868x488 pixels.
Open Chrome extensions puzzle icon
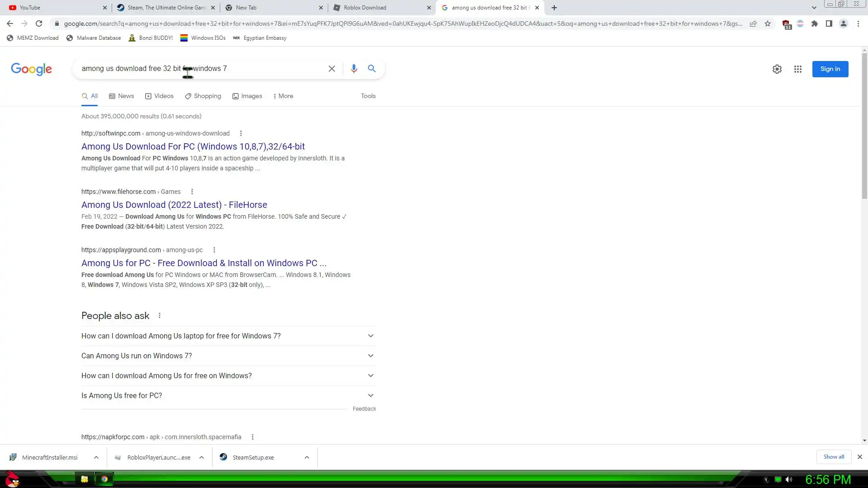(x=814, y=23)
